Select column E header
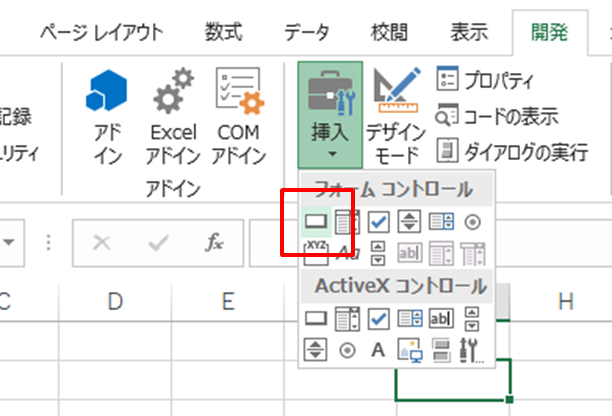 228,302
